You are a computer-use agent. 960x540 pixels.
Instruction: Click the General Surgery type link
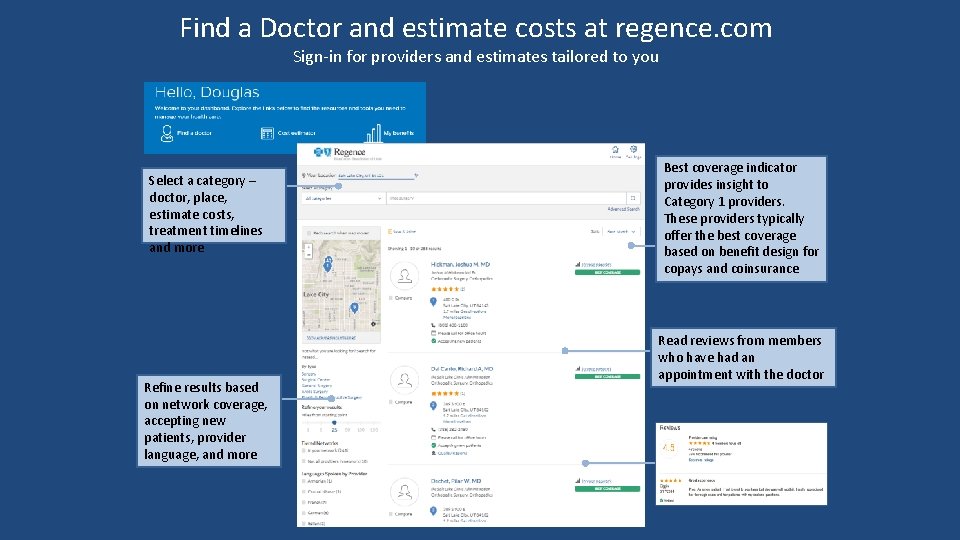pos(317,386)
